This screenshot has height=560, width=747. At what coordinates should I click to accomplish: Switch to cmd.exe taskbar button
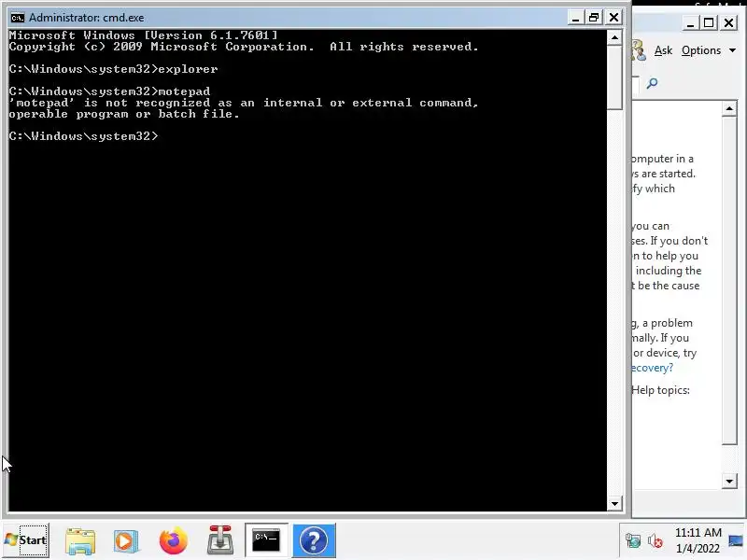[266, 540]
